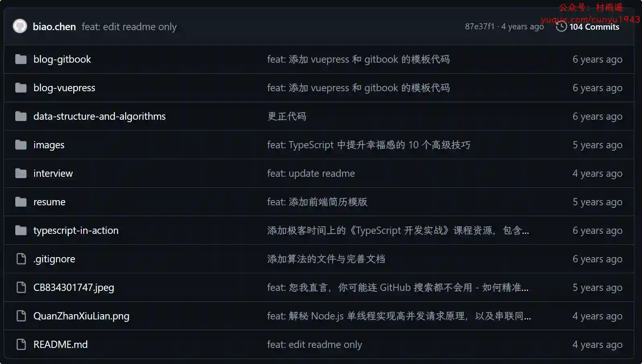The width and height of the screenshot is (642, 364).
Task: Click the commit history clock icon
Action: tap(561, 27)
